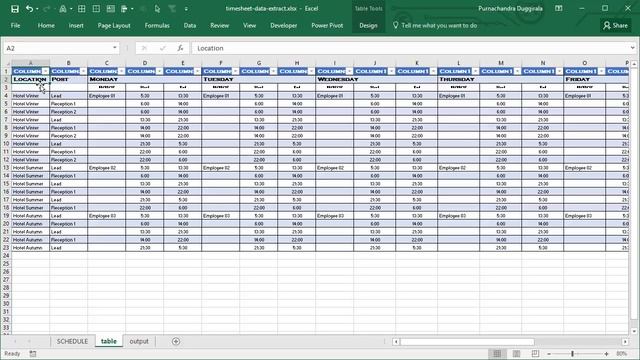
Task: Click the Tell me what you want to do box
Action: 435,25
